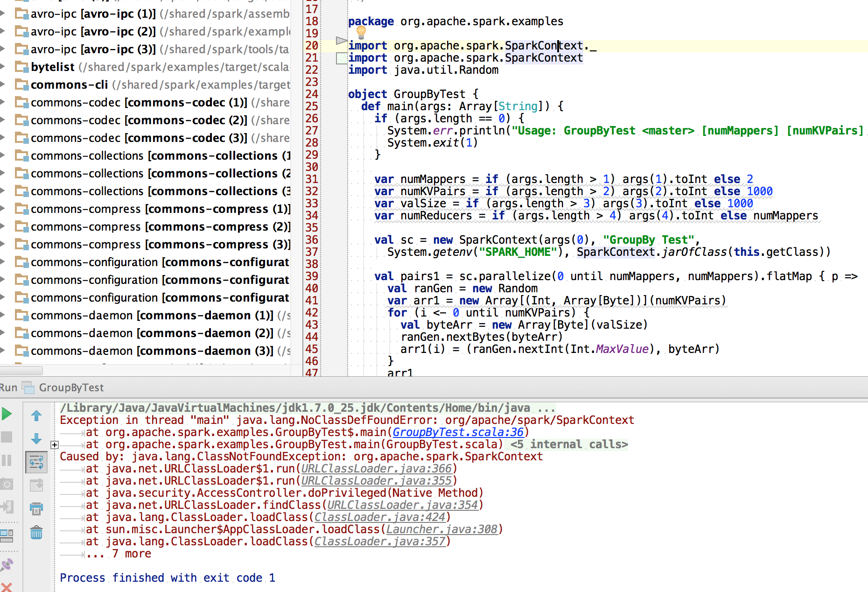Click folder icon of commons-codec (1)
Screen dimensions: 868x592
tap(21, 102)
